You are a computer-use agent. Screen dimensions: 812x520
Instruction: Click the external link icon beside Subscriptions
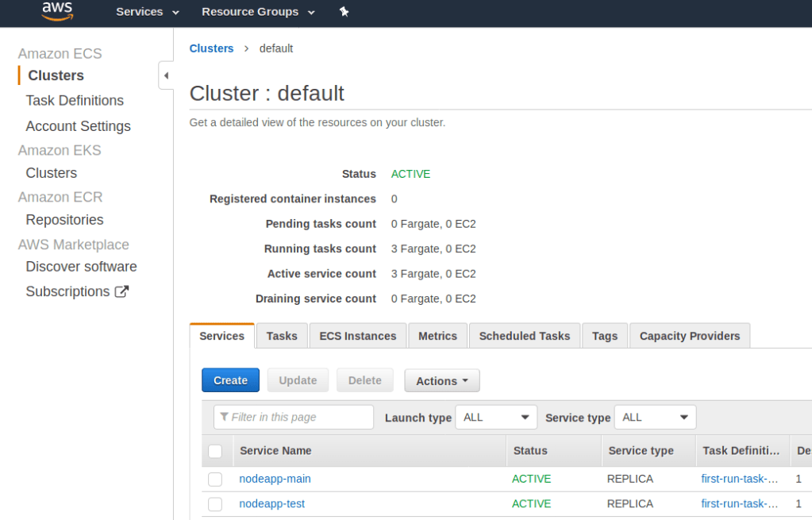click(121, 291)
